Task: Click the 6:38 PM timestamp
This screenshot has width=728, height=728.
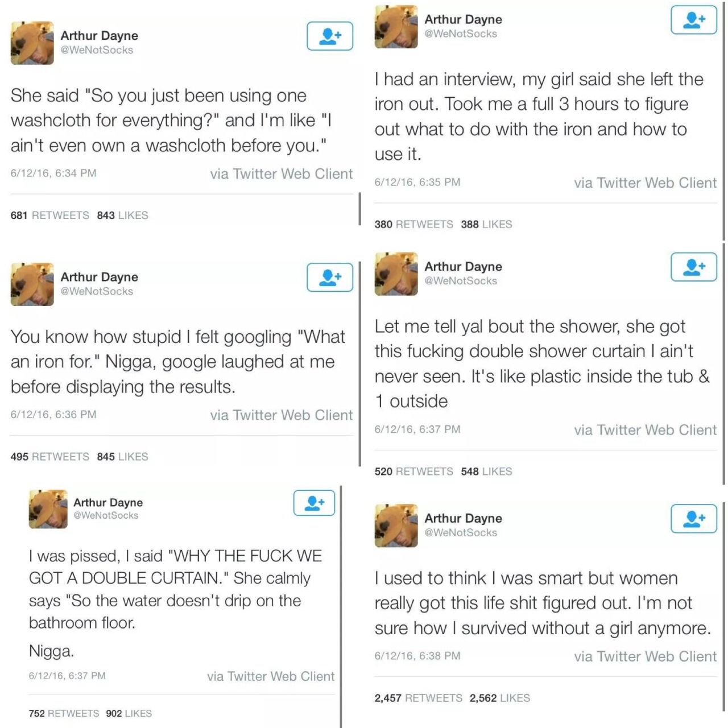Action: (417, 656)
